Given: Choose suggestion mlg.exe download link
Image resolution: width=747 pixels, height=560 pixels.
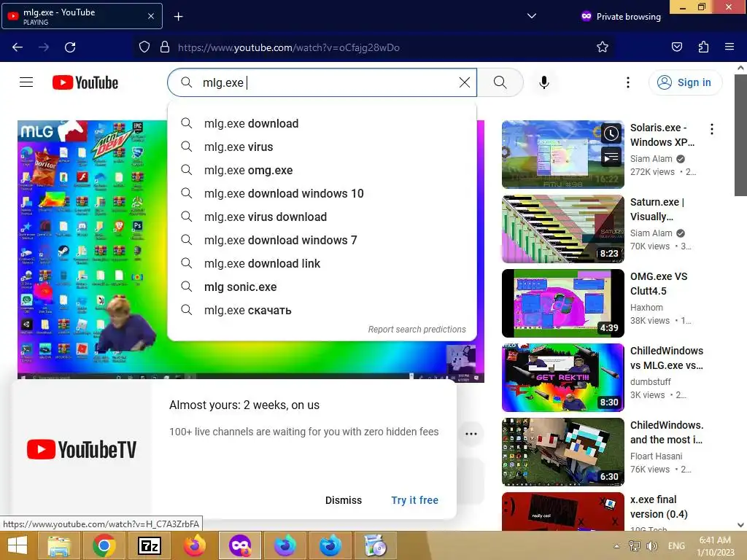Looking at the screenshot, I should pyautogui.click(x=322, y=263).
